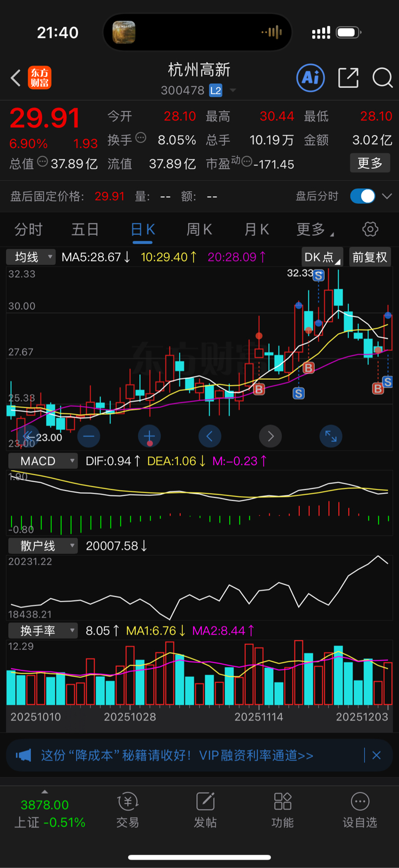Move chart left with chevron button
399x868 pixels.
point(210,436)
